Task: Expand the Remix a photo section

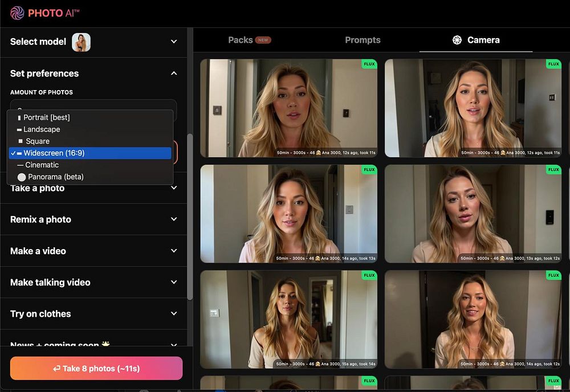Action: [x=94, y=219]
